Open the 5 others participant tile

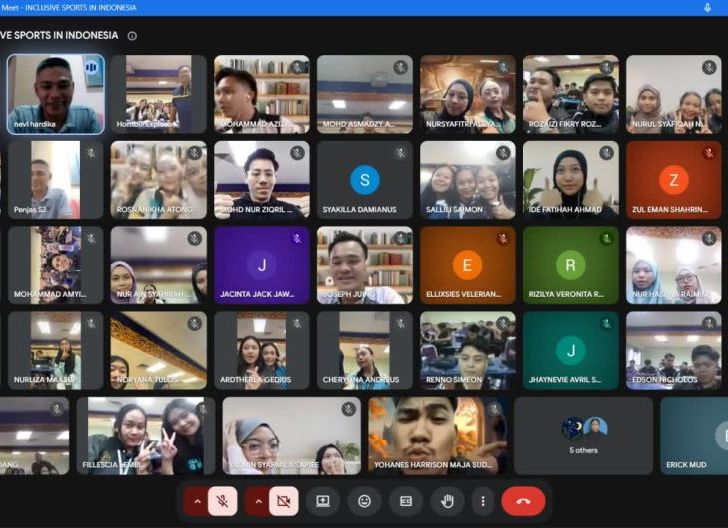[x=583, y=436]
